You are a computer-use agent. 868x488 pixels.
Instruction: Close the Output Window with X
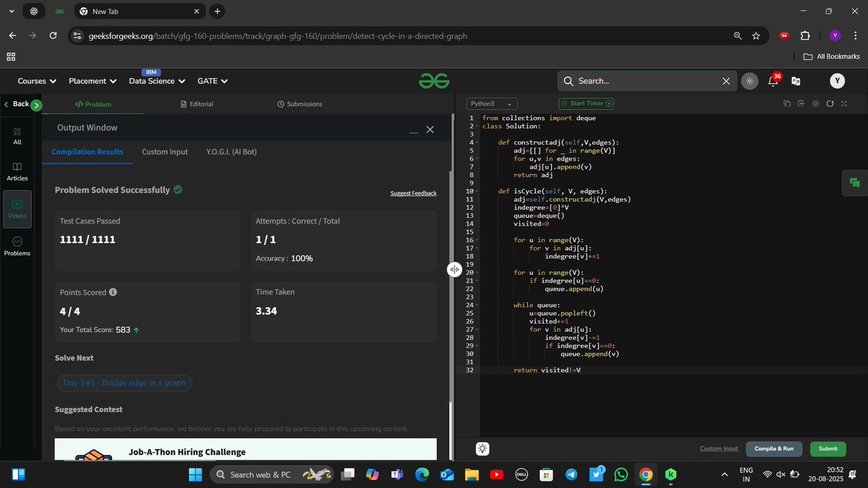[x=430, y=129]
